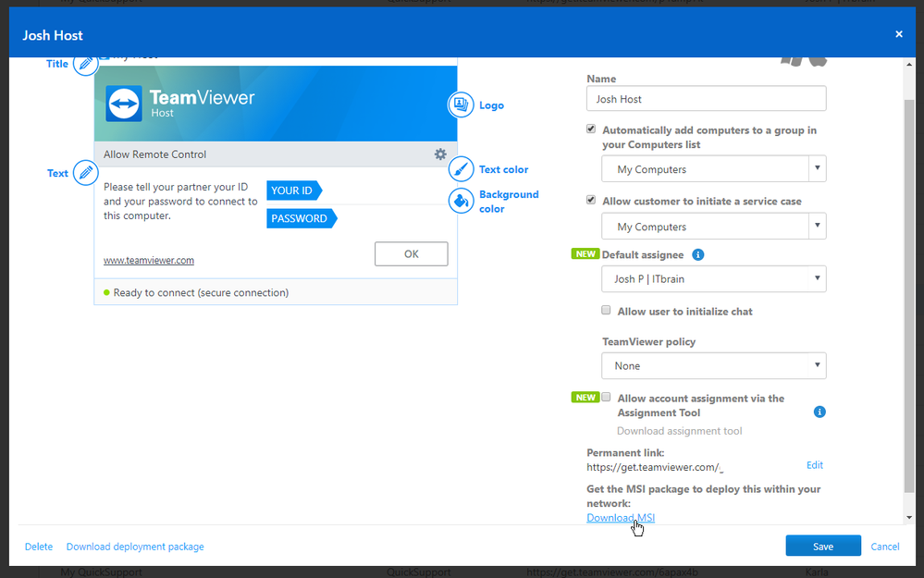The width and height of the screenshot is (924, 578).
Task: Click the Cancel link
Action: pyautogui.click(x=885, y=547)
